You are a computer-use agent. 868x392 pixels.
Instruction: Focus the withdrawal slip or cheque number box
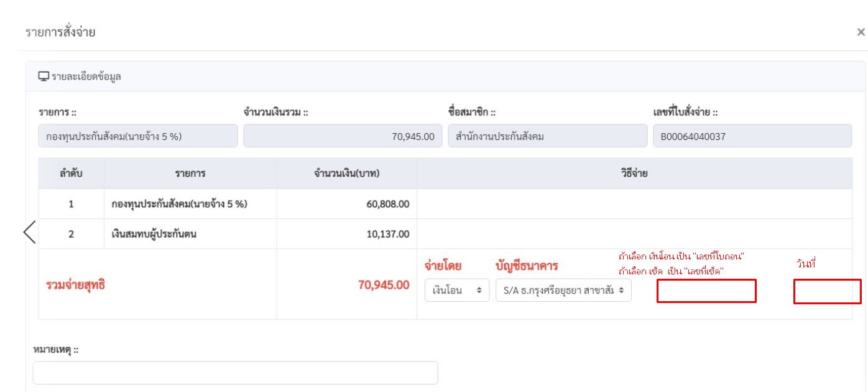click(x=706, y=291)
